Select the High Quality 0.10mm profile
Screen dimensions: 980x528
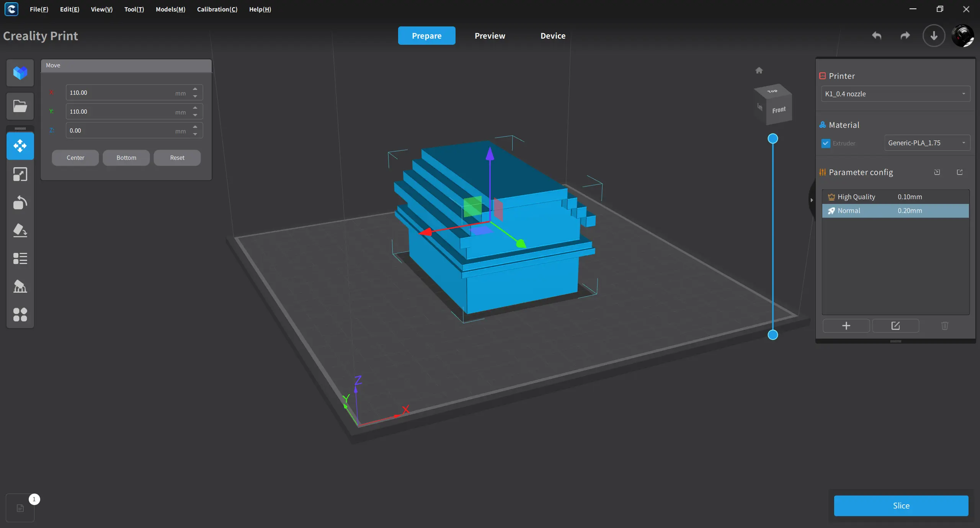[x=895, y=197]
